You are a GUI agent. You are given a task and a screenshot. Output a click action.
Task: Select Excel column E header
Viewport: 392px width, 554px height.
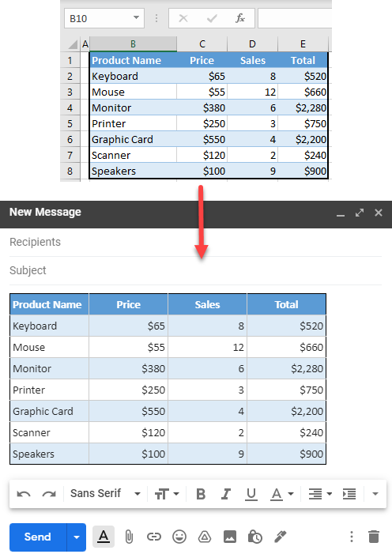(303, 43)
